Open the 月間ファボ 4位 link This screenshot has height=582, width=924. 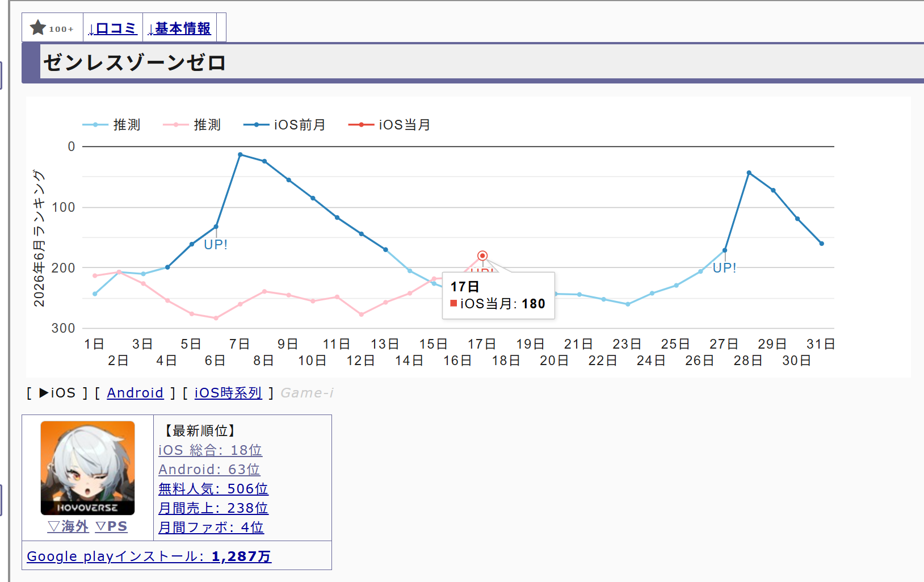(x=211, y=527)
